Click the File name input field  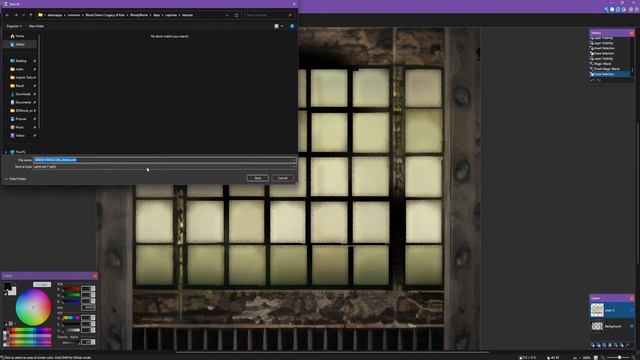pos(164,160)
